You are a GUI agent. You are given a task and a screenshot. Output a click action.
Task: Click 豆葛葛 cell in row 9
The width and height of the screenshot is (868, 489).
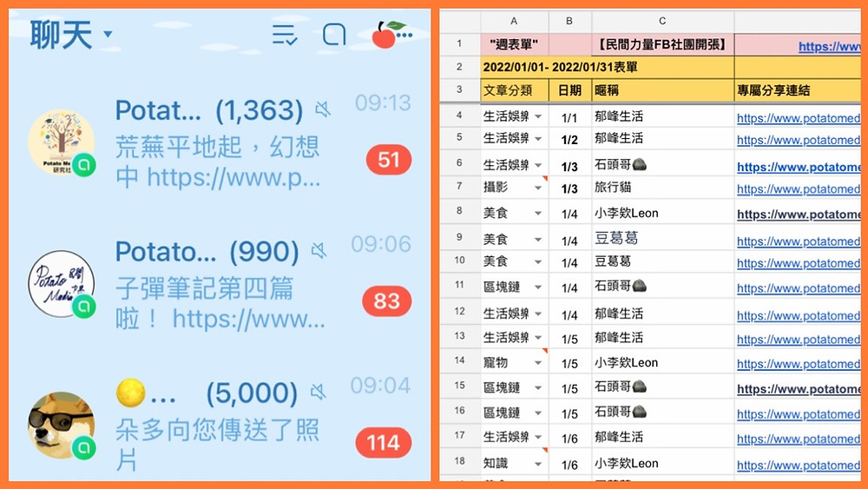pos(662,238)
